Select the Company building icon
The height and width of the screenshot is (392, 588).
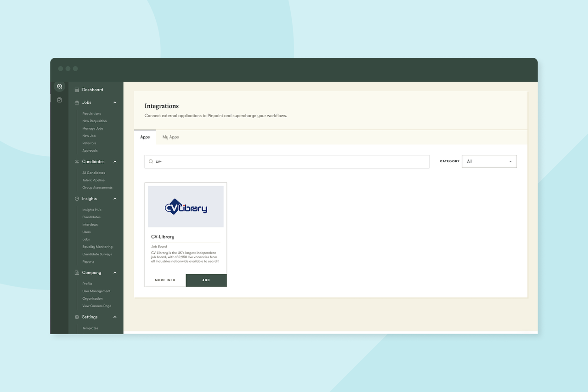coord(76,273)
